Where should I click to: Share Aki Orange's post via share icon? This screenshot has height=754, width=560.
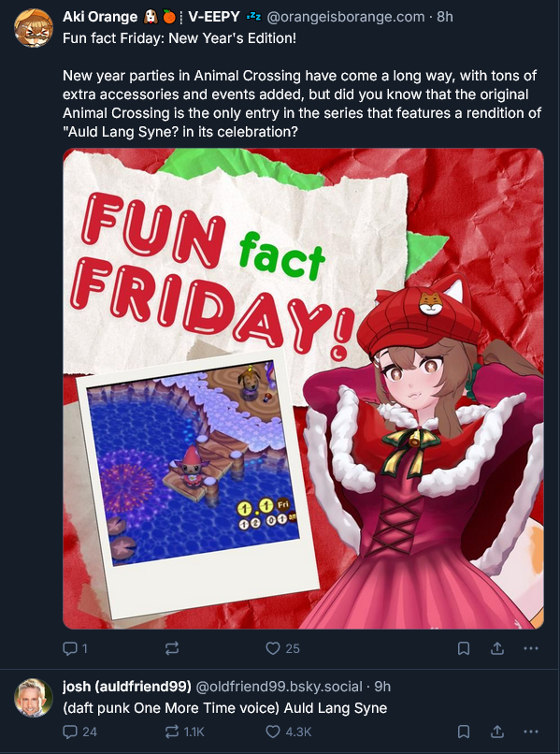(497, 648)
